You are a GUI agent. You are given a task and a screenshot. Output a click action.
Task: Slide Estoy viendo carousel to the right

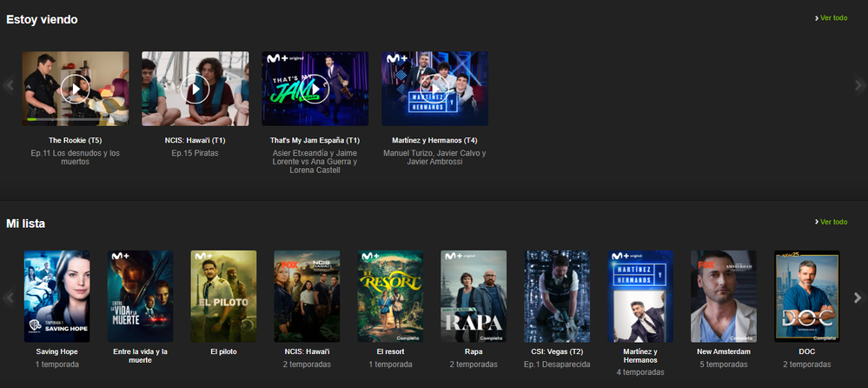pos(858,85)
